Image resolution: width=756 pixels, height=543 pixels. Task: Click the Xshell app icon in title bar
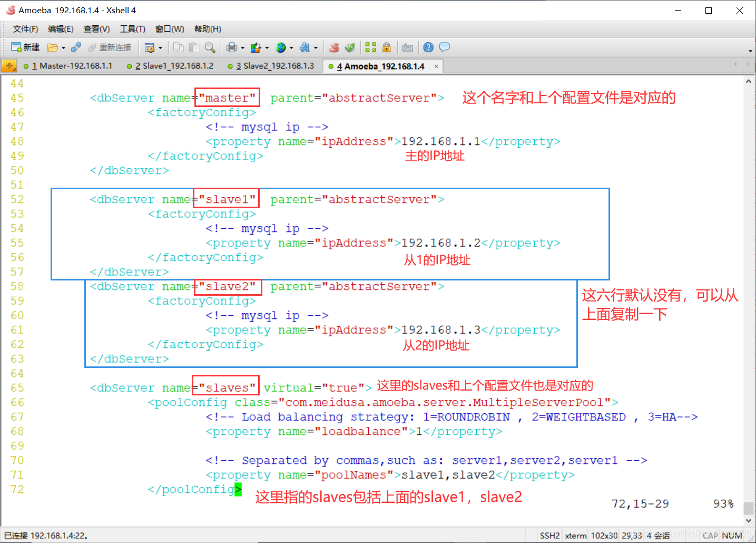(10, 10)
